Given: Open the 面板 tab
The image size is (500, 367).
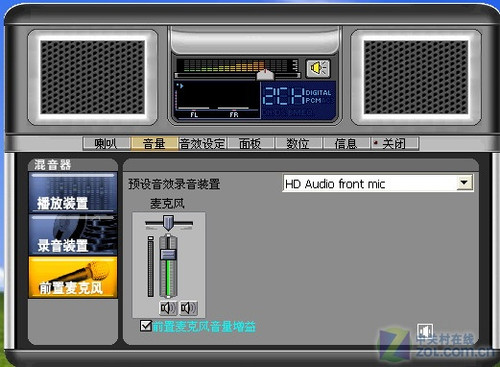Looking at the screenshot, I should [x=250, y=144].
